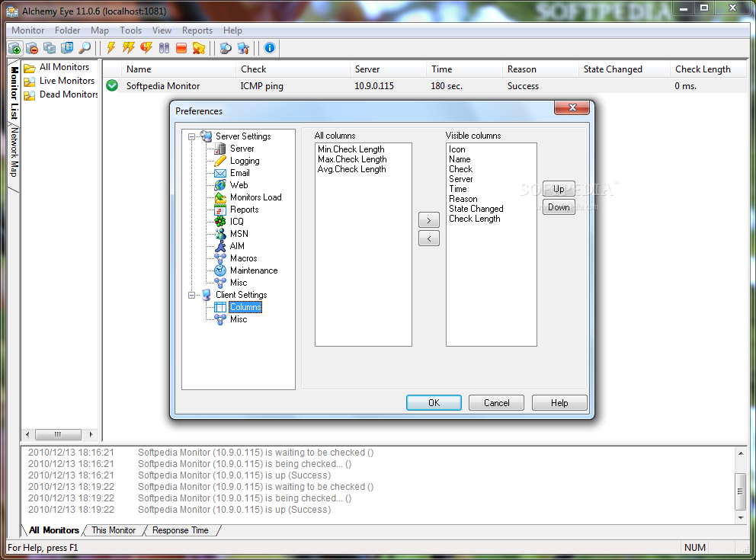Click the network discovery magnifier icon

pyautogui.click(x=226, y=48)
